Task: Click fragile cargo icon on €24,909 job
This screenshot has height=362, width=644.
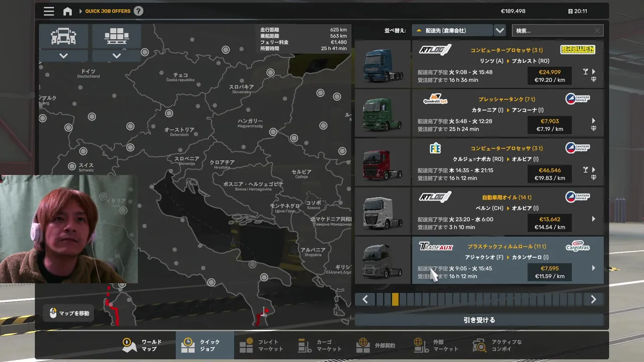Action: pyautogui.click(x=585, y=72)
